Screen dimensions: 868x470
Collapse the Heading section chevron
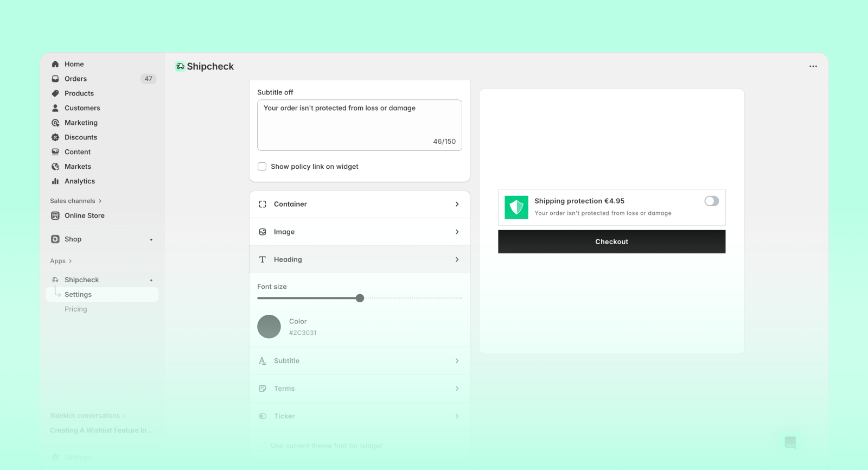pos(457,259)
